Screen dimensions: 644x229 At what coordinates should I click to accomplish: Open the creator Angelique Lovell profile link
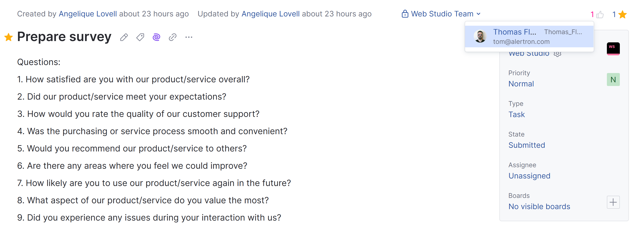[x=88, y=14]
